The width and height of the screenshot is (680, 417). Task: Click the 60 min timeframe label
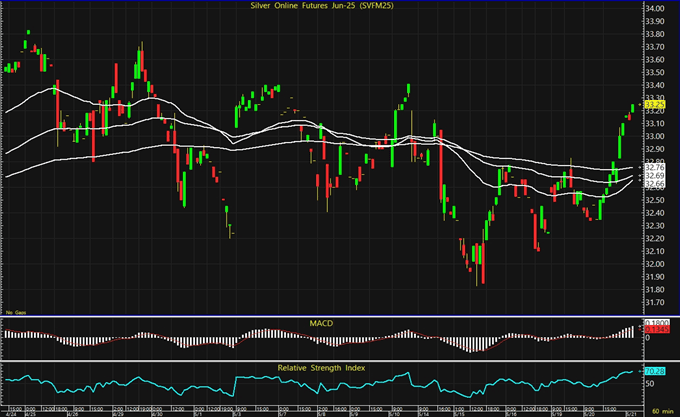pos(660,412)
